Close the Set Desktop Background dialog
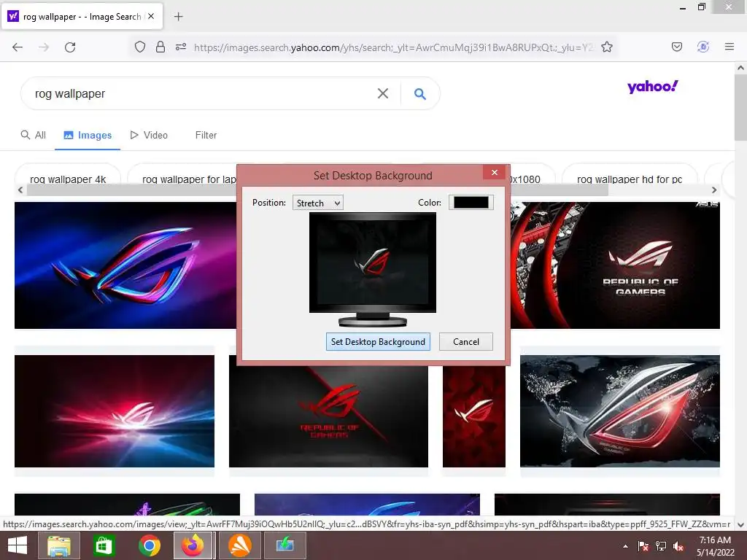This screenshot has width=747, height=560. tap(495, 172)
